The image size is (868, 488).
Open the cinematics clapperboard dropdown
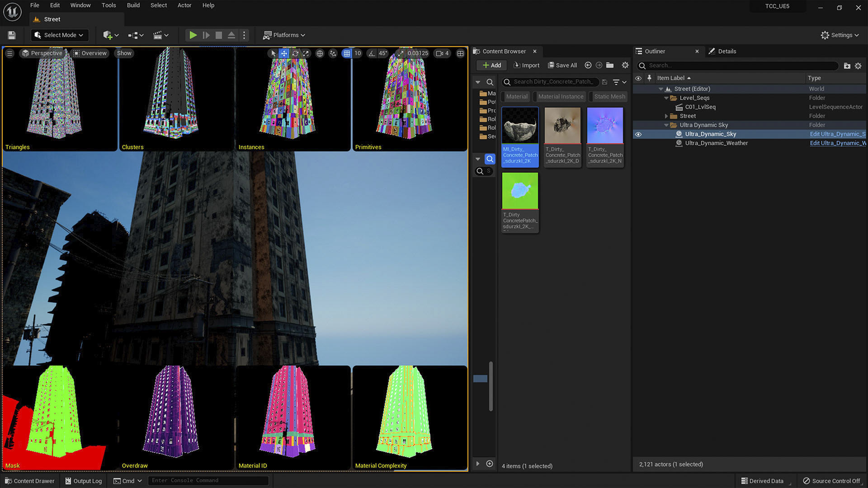pos(160,35)
